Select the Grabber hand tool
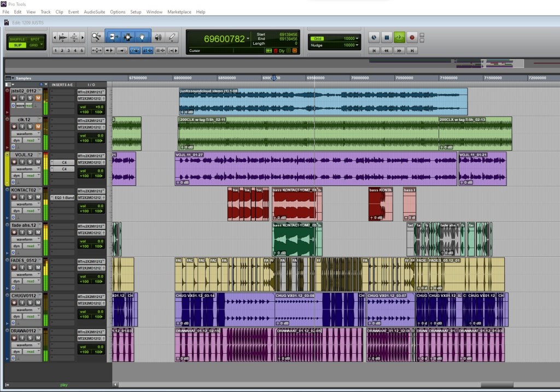The image size is (560, 392). coord(143,37)
